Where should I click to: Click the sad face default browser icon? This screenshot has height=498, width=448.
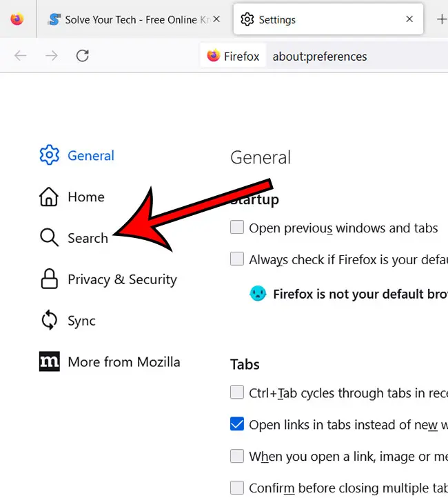258,293
